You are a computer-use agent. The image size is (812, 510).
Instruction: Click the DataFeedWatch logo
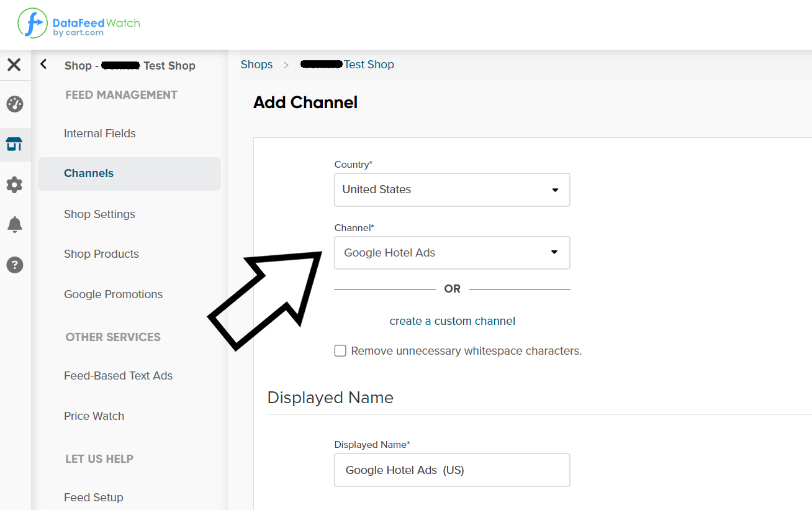(79, 24)
